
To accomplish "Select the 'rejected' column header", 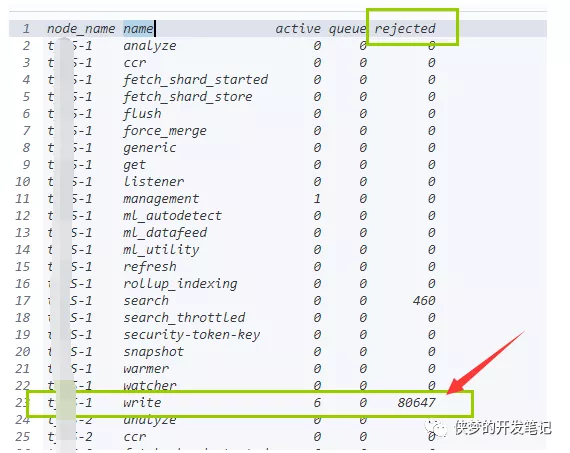I will pyautogui.click(x=405, y=28).
